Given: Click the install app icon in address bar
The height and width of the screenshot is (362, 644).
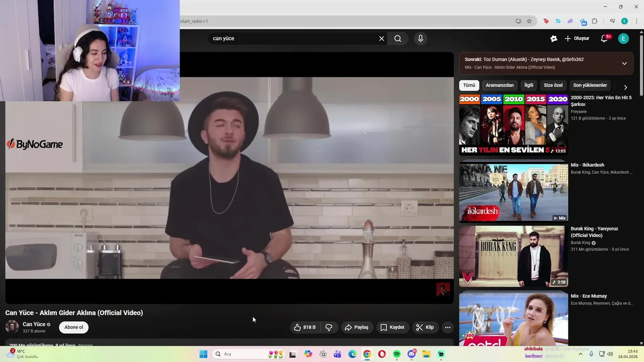Looking at the screenshot, I should click(x=518, y=21).
